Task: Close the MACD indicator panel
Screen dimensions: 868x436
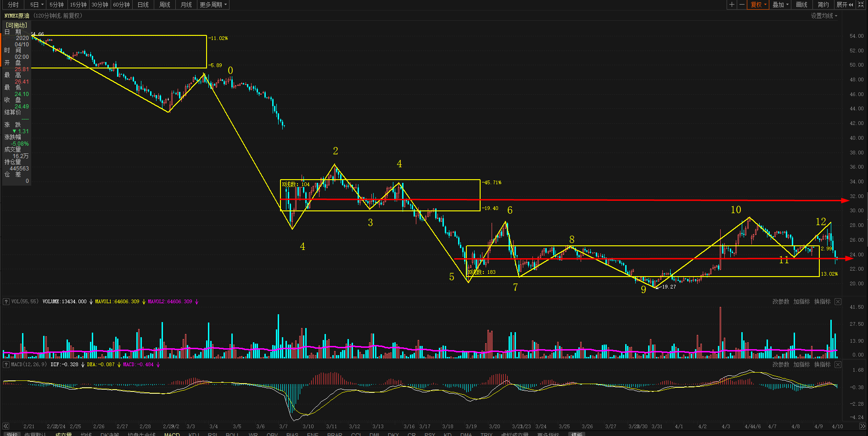Action: point(838,365)
